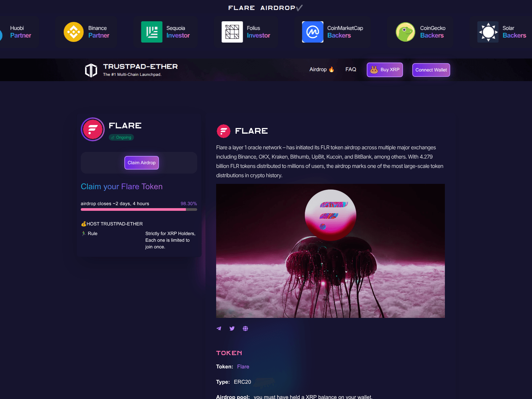The width and height of the screenshot is (532, 399).
Task: Click the 'Airdrop pool:' label
Action: [233, 397]
